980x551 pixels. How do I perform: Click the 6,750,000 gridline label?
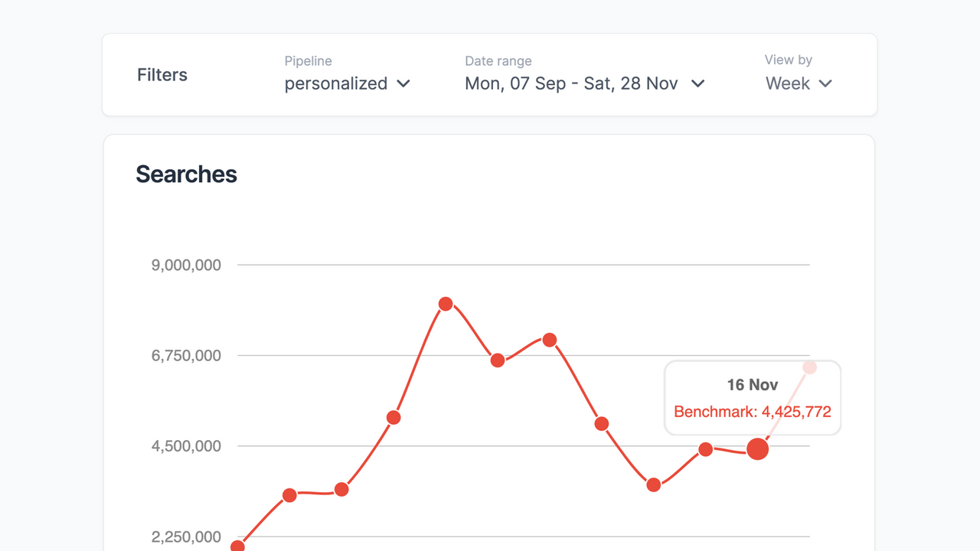(x=186, y=355)
